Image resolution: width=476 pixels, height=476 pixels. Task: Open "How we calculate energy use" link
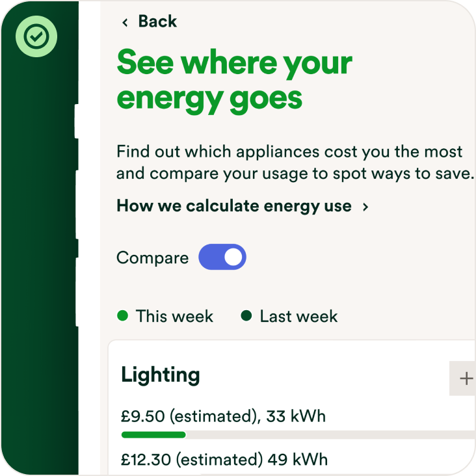[233, 206]
